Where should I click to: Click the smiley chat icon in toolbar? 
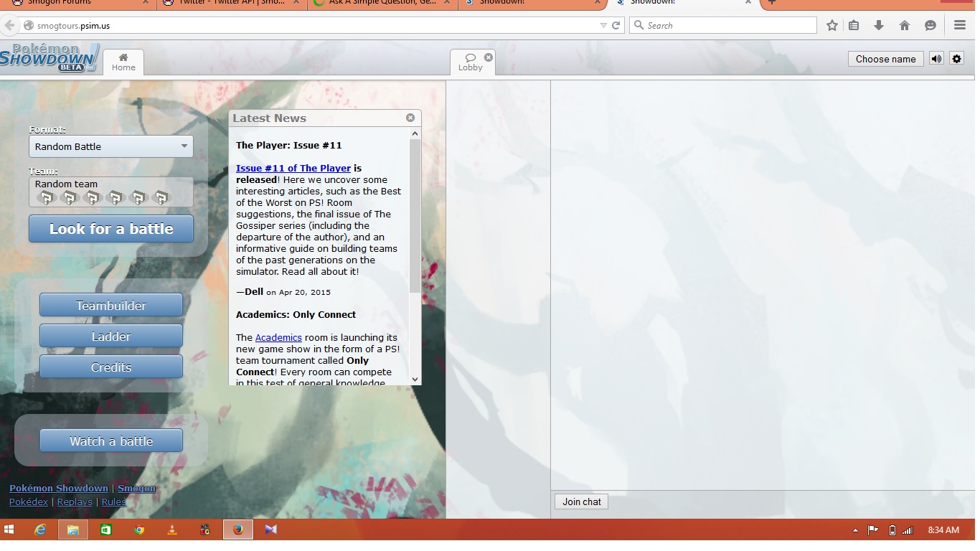click(x=930, y=25)
